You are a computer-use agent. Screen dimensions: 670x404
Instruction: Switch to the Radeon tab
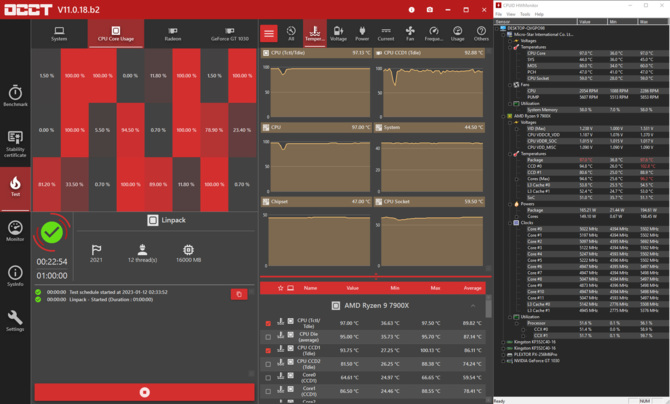pyautogui.click(x=173, y=33)
